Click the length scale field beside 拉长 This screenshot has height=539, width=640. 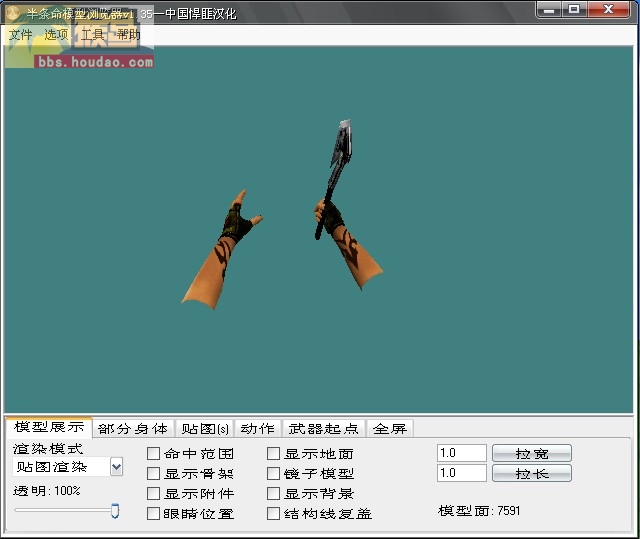pos(462,473)
